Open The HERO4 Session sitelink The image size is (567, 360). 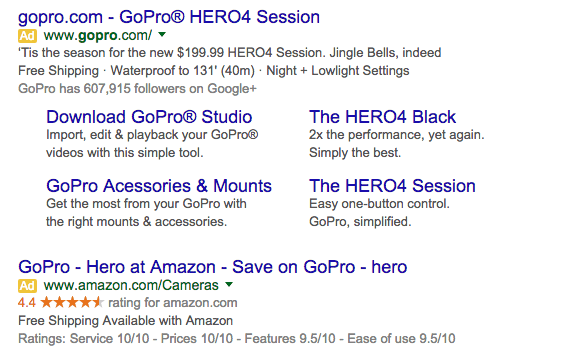click(x=392, y=186)
